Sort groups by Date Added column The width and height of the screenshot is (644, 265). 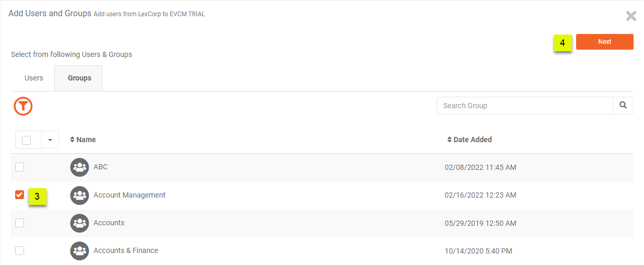(x=470, y=140)
